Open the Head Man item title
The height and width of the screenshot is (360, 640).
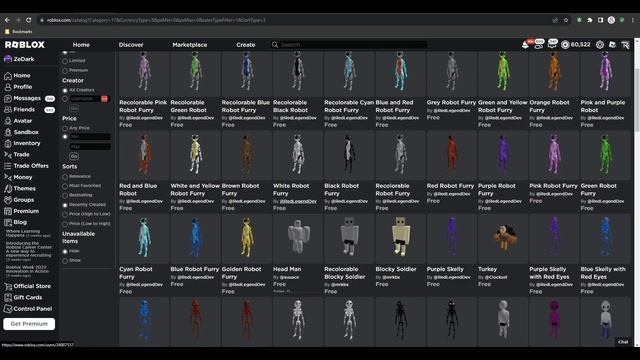pyautogui.click(x=287, y=269)
